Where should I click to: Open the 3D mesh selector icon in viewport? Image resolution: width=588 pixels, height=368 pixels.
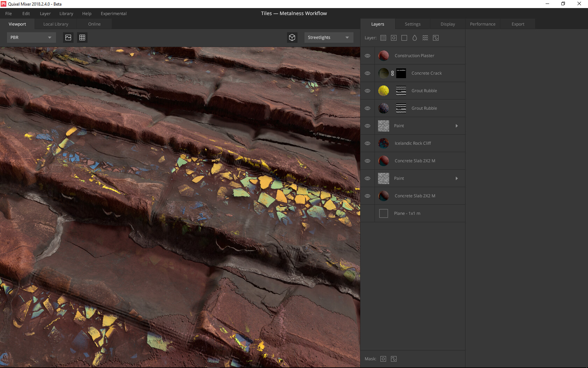[292, 38]
